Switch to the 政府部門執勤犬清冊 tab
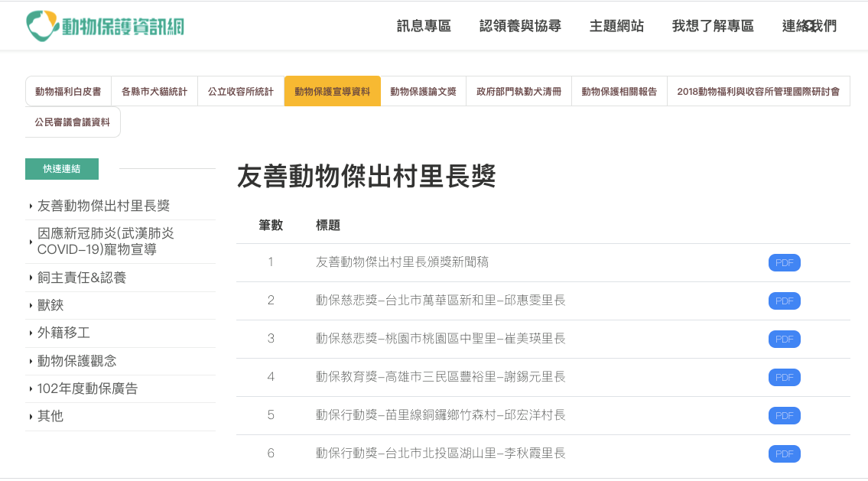Screen dimensions: 868x481 [519, 91]
